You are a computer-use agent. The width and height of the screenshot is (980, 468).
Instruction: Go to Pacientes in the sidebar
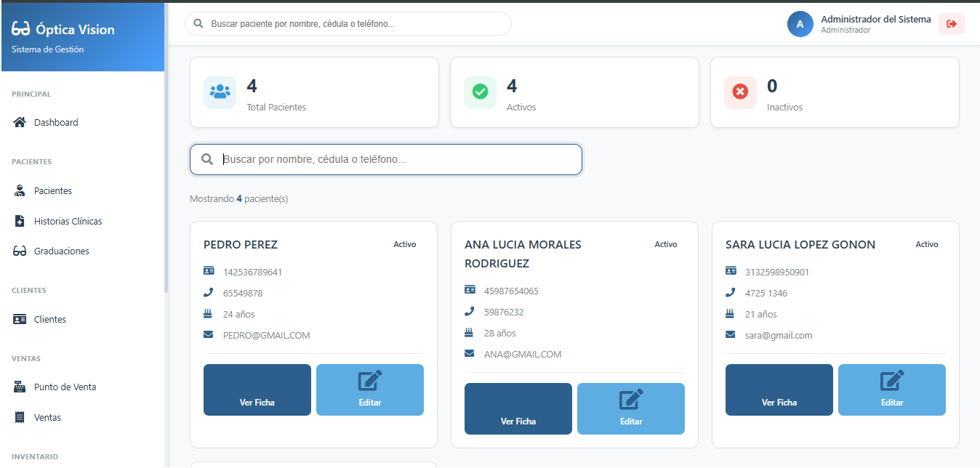(52, 191)
